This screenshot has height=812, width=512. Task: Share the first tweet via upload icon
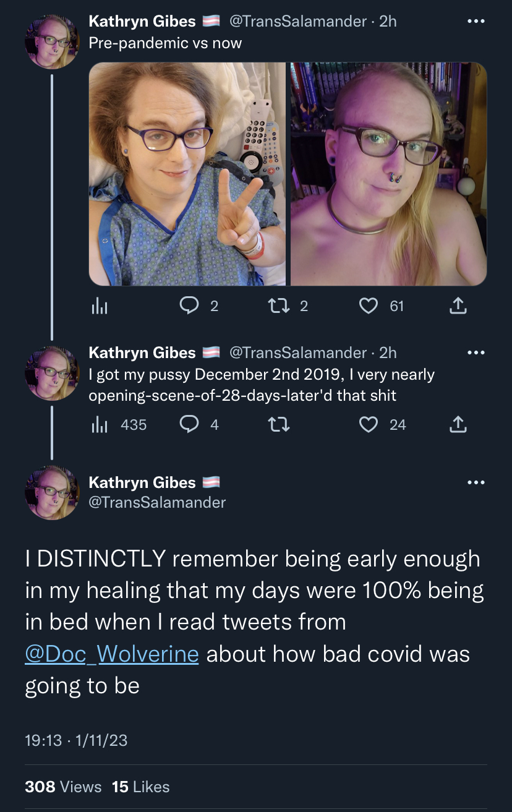click(457, 306)
